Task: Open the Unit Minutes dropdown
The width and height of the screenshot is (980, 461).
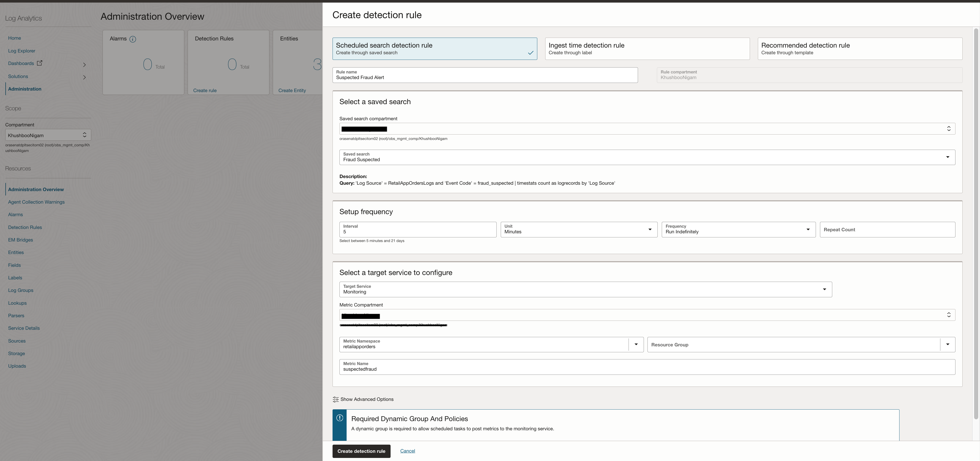Action: 578,229
